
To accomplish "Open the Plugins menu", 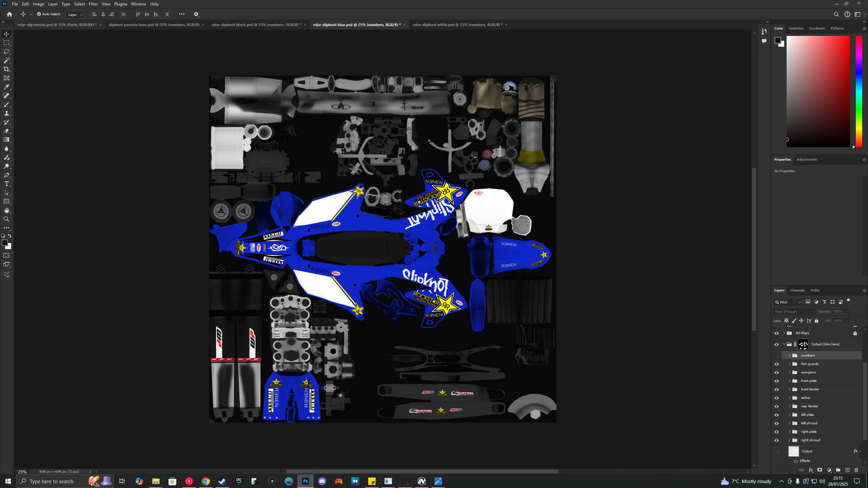I will tap(121, 4).
